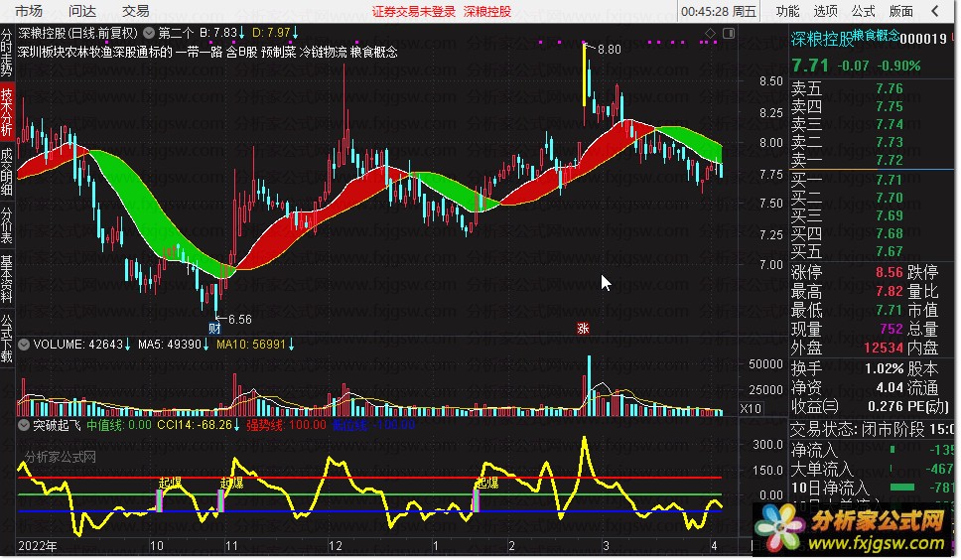Expand the VOLUME indicator dropdown arrow

pos(23,345)
